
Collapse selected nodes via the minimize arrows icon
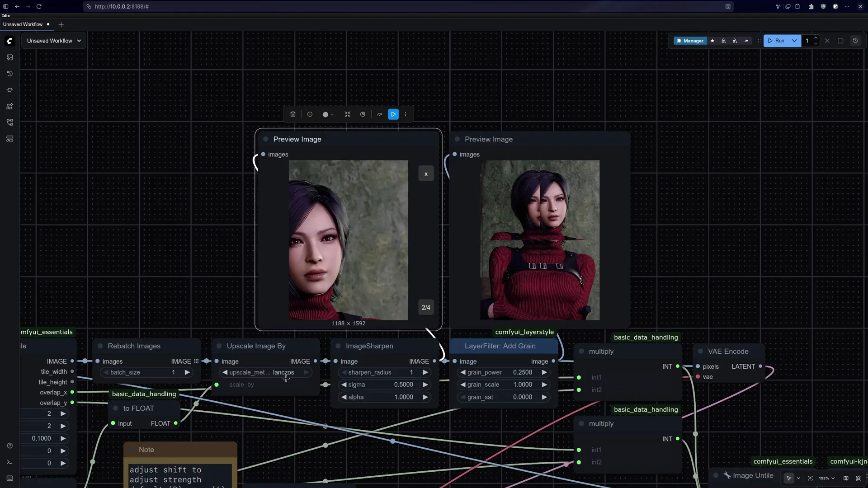348,114
